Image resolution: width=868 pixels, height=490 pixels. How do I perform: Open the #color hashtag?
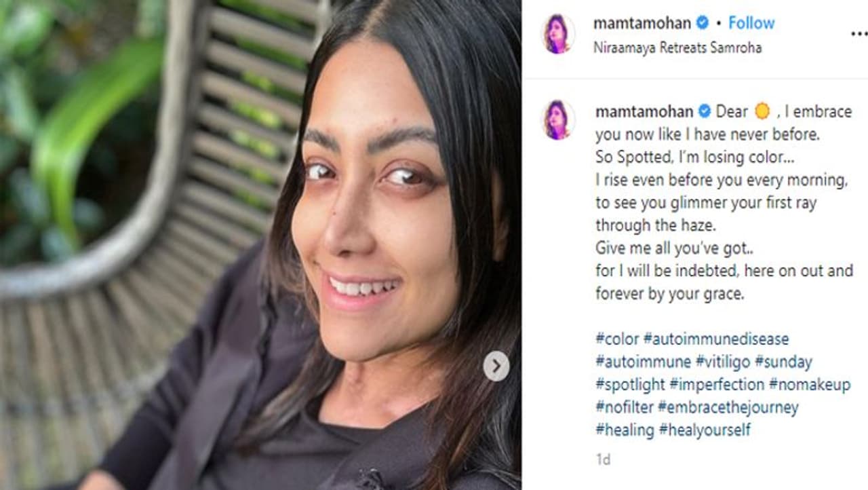pyautogui.click(x=617, y=339)
